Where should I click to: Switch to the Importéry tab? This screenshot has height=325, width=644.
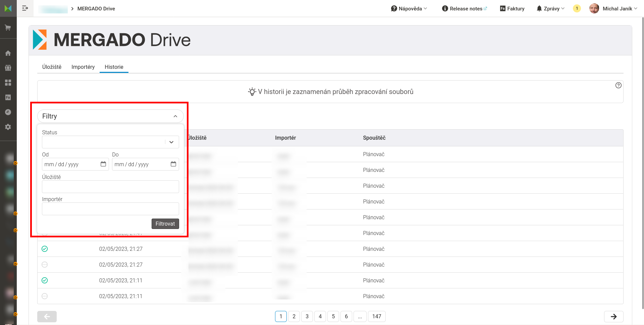point(83,67)
